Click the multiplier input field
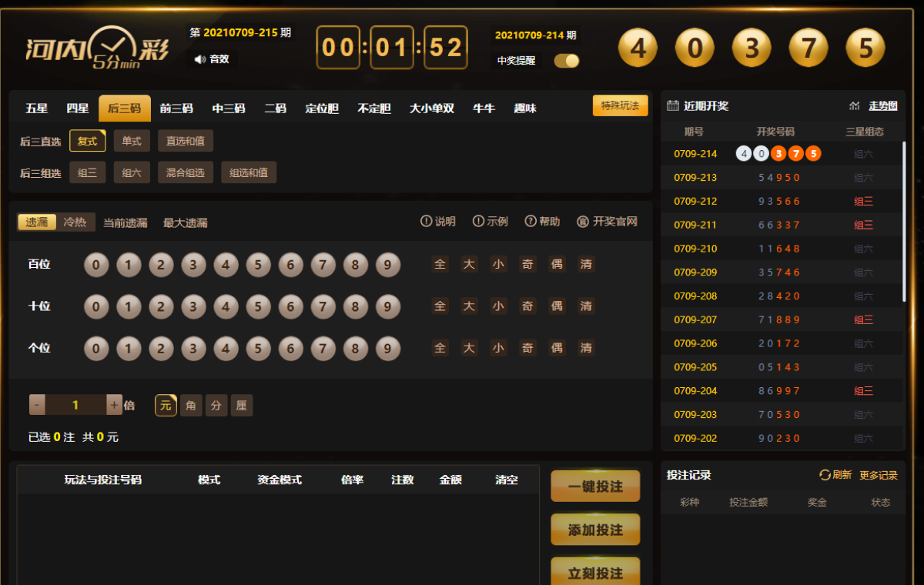Screen dimensions: 924x585 75,405
